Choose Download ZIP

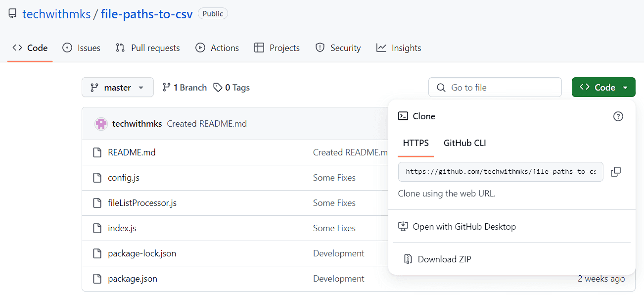tap(511, 259)
